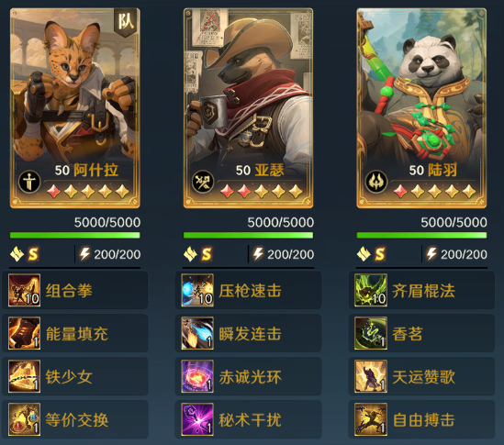Click the 组合拳 skill icon

(24, 290)
